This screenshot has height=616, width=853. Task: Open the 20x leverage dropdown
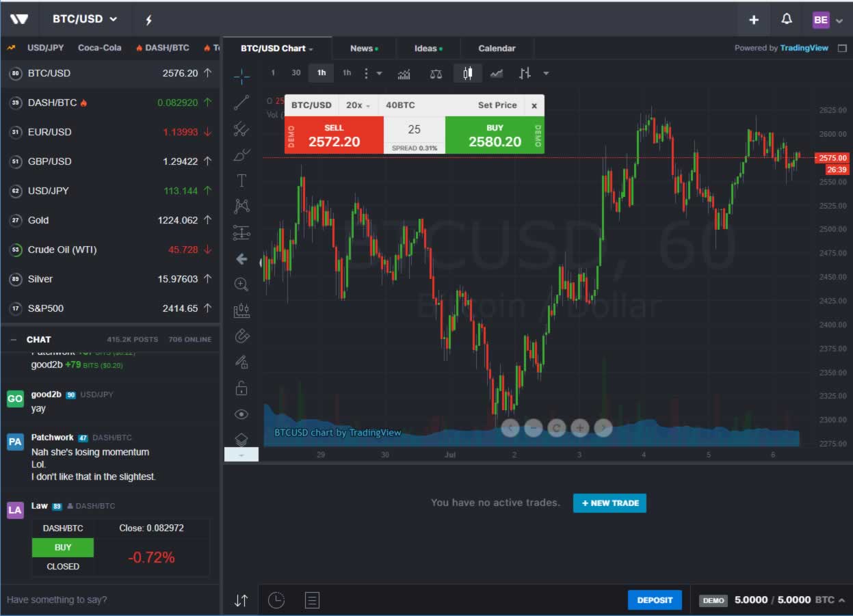358,105
